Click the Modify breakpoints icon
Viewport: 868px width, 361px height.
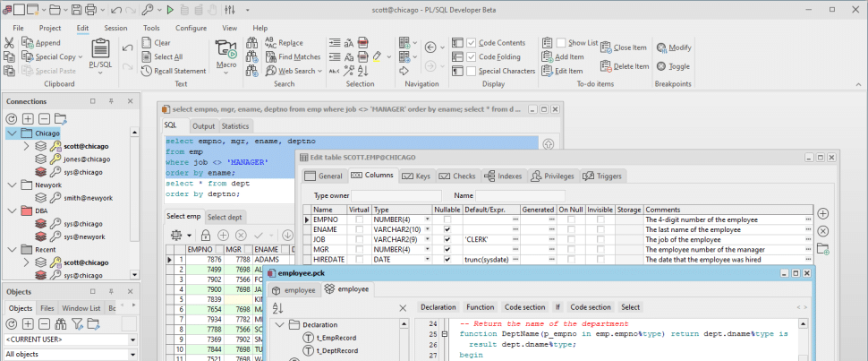click(660, 47)
